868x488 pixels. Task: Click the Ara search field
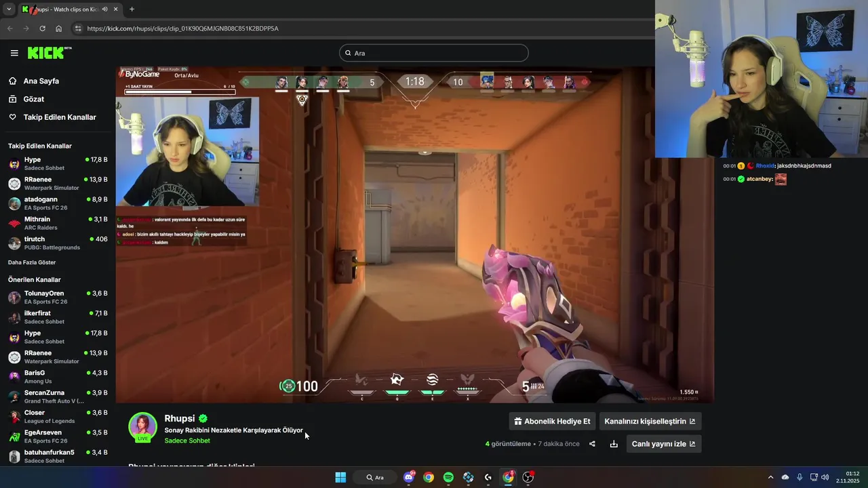434,53
